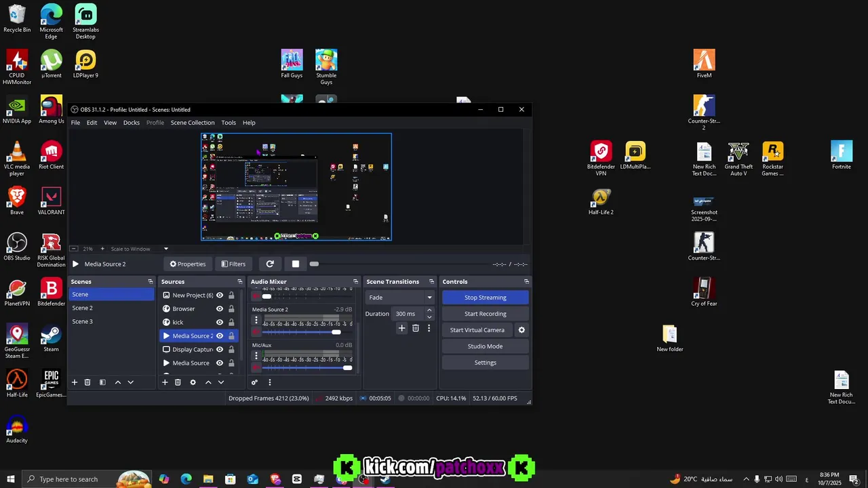Hide the Display Capture source
This screenshot has width=868, height=488.
point(220,349)
